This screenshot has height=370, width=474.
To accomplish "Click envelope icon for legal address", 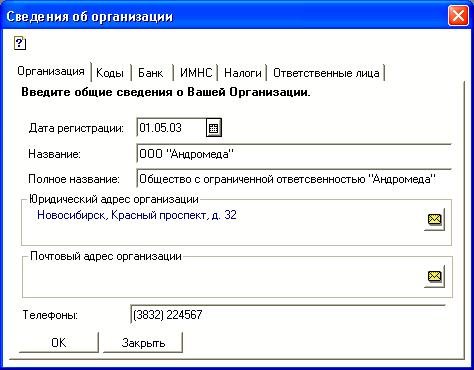I will tap(434, 219).
